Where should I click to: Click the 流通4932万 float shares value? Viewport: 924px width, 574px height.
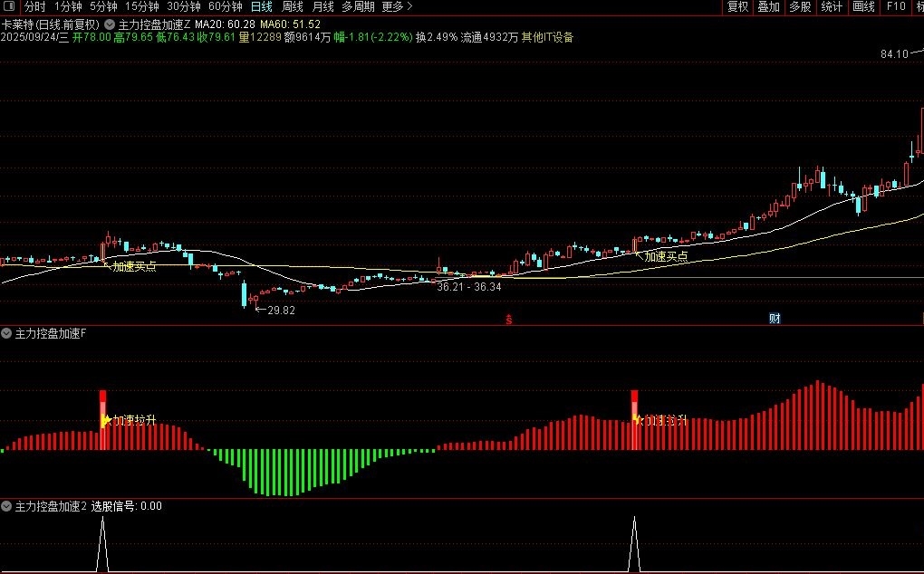(490, 37)
